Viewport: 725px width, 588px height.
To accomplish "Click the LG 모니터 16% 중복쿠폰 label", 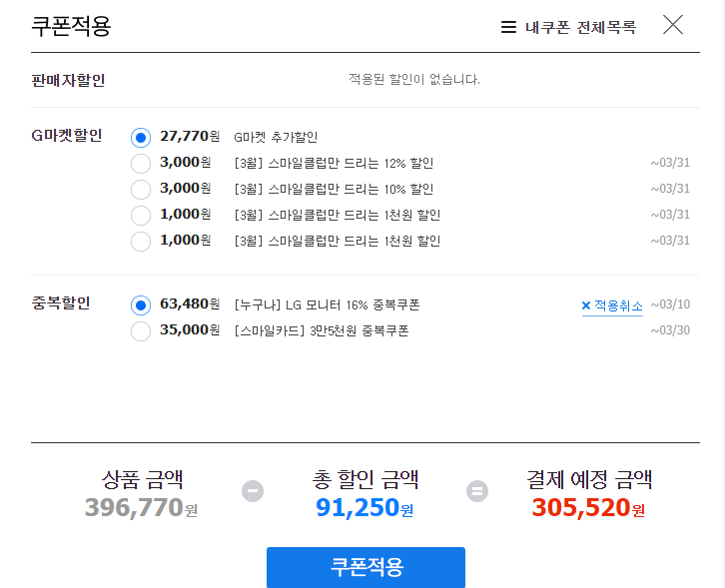I will [327, 305].
